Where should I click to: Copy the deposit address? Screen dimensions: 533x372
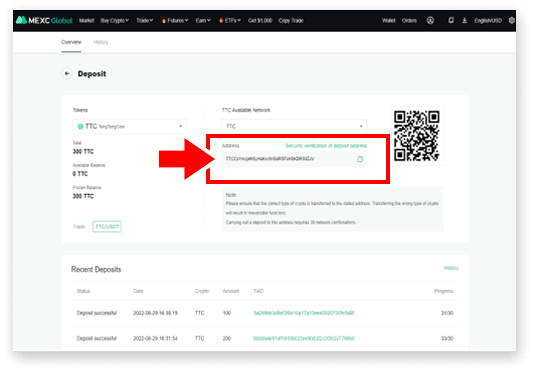[x=360, y=159]
